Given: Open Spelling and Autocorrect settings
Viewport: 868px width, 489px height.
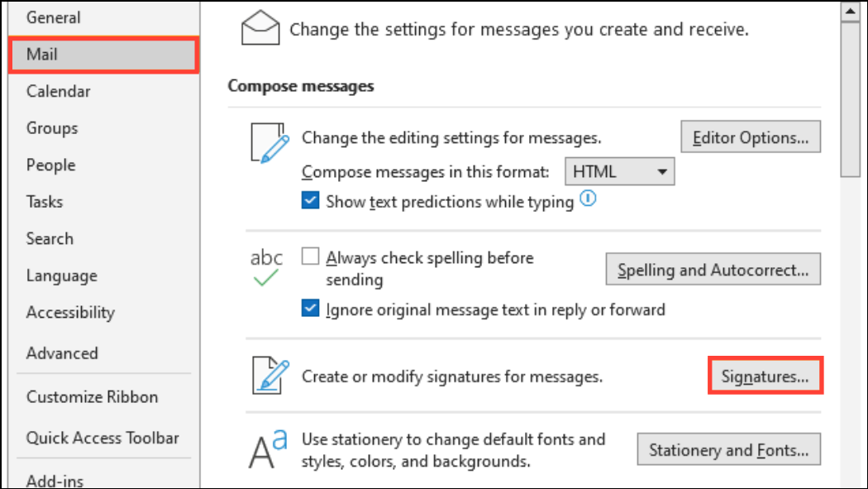Looking at the screenshot, I should (713, 270).
